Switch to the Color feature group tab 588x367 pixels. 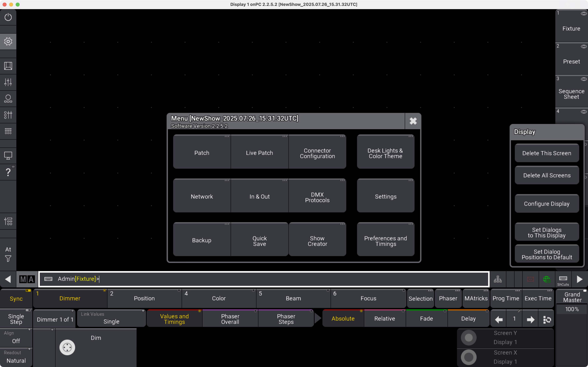point(219,298)
